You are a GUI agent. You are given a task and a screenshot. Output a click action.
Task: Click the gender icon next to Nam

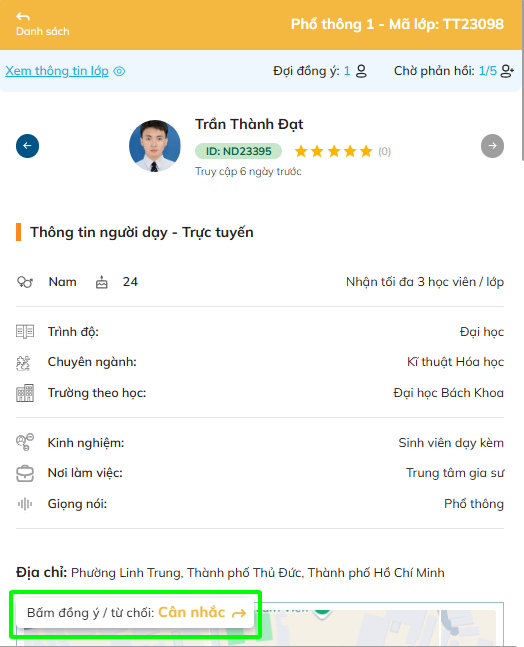(x=25, y=282)
